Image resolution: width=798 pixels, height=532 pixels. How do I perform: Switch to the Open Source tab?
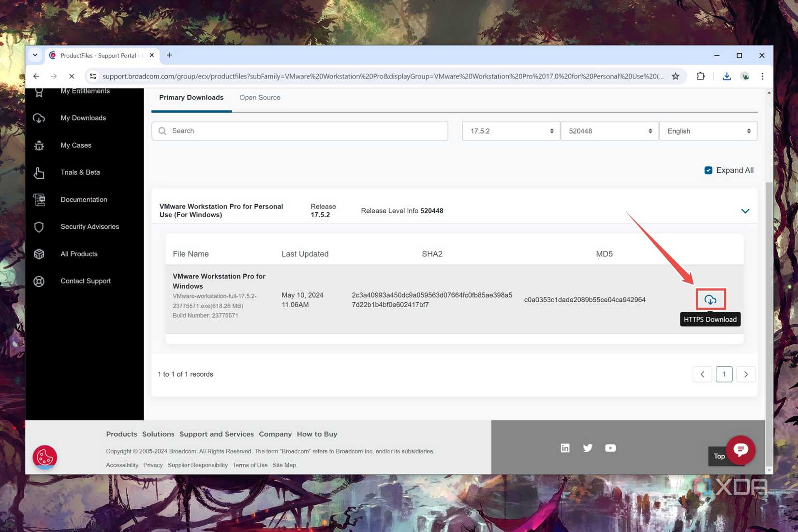pos(260,98)
